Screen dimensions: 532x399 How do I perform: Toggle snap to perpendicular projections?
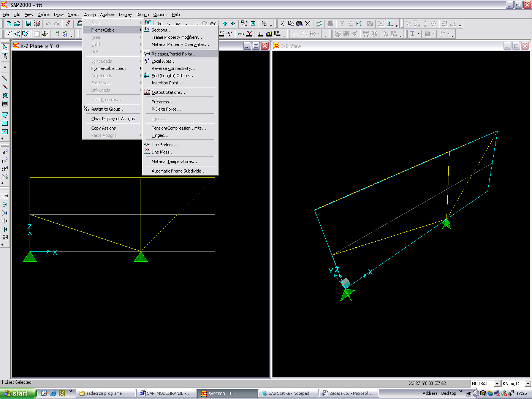[x=5, y=221]
